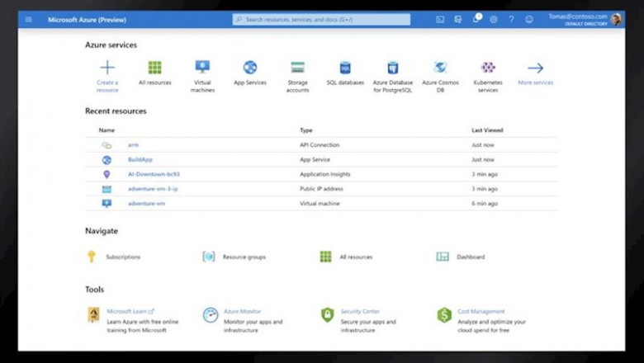Click the Application Insights type cell

[x=324, y=174]
